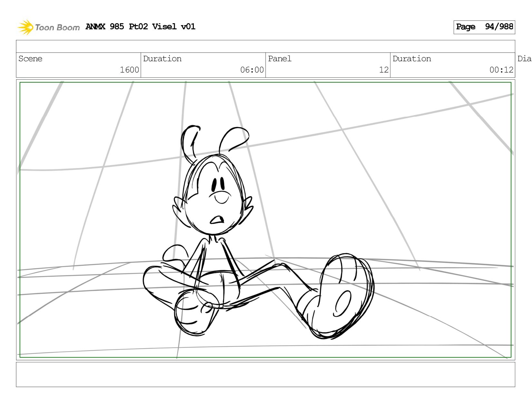Click the 'Page 94/988' box

click(x=484, y=27)
